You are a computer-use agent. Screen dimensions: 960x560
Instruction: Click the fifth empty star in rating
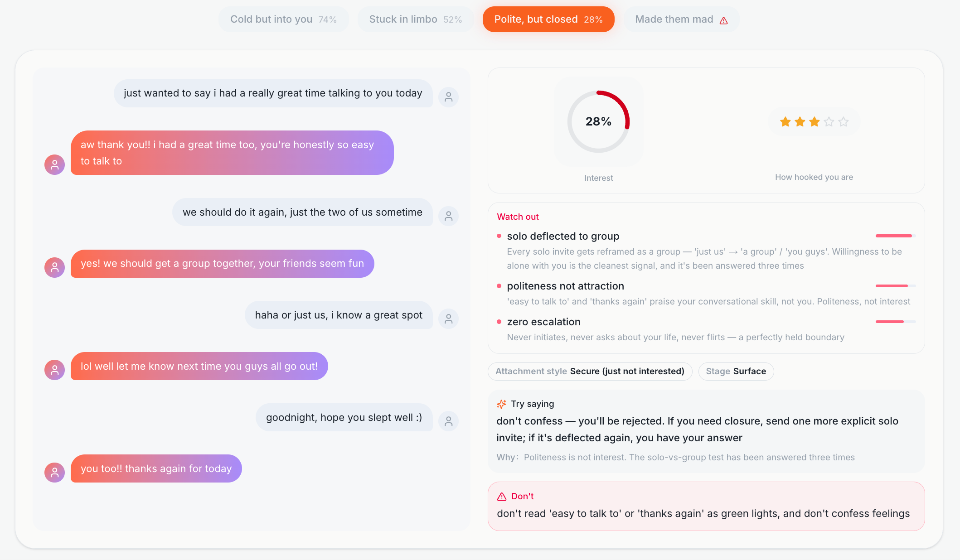coord(844,121)
